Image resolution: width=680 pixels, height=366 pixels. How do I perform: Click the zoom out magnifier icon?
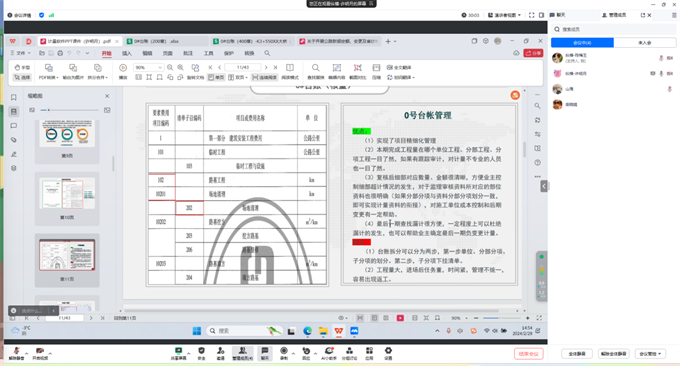170,68
